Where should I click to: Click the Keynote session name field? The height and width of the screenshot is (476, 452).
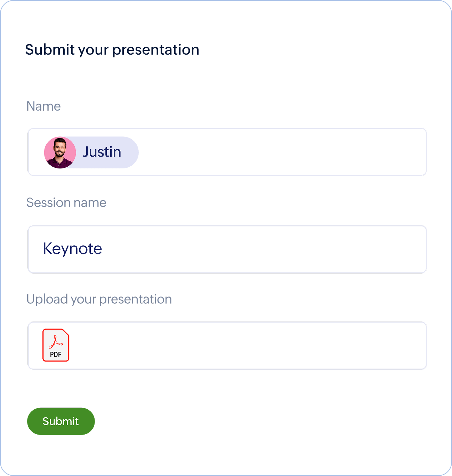[x=227, y=249]
